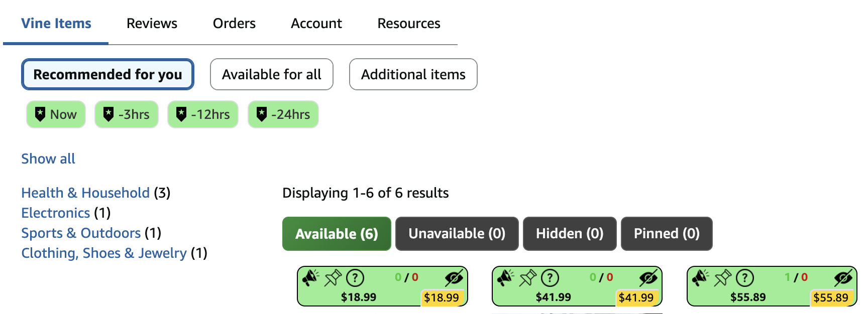Screen dimensions: 868x314
Task: Hide the $18.99 item with eye icon
Action: (x=454, y=277)
